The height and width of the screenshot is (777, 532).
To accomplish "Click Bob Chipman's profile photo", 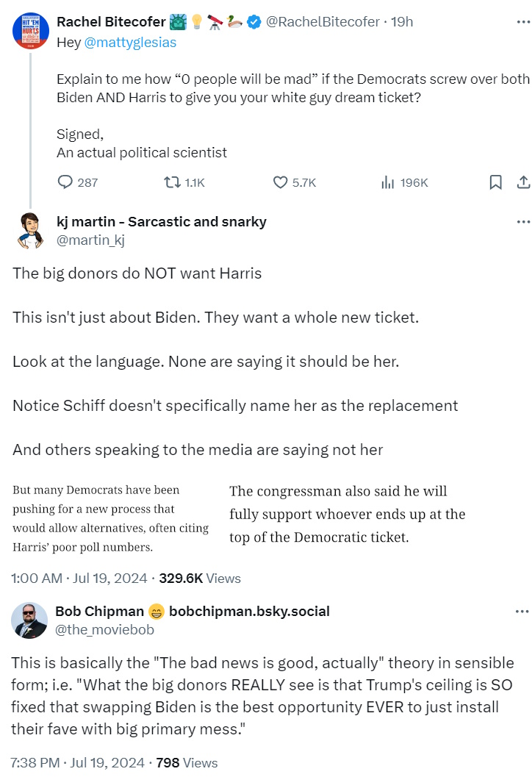I will click(30, 620).
